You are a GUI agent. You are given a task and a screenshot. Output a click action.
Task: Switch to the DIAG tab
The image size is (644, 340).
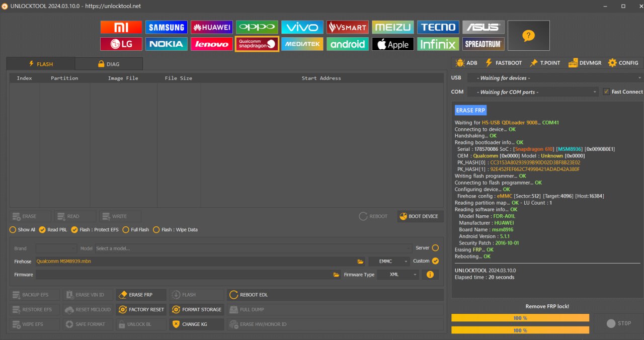pos(109,64)
